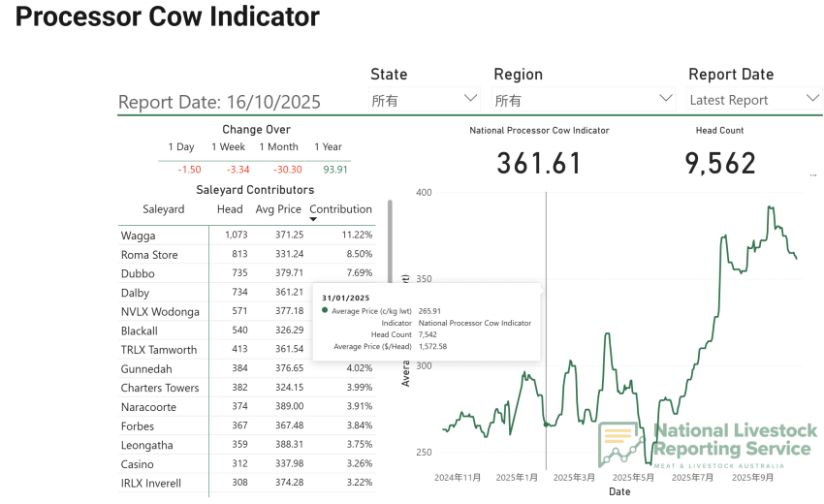Sort by the Avg Price column header

pyautogui.click(x=278, y=209)
